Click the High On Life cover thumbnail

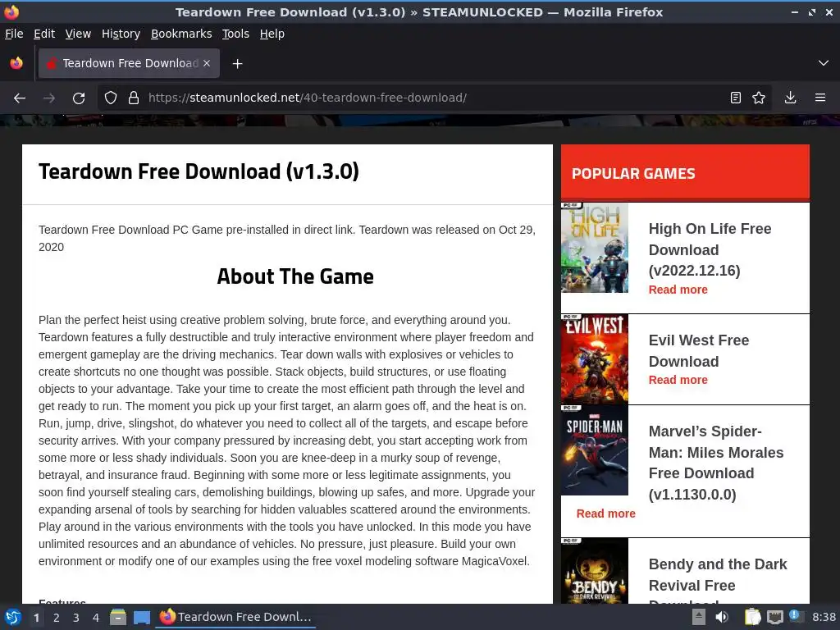594,248
